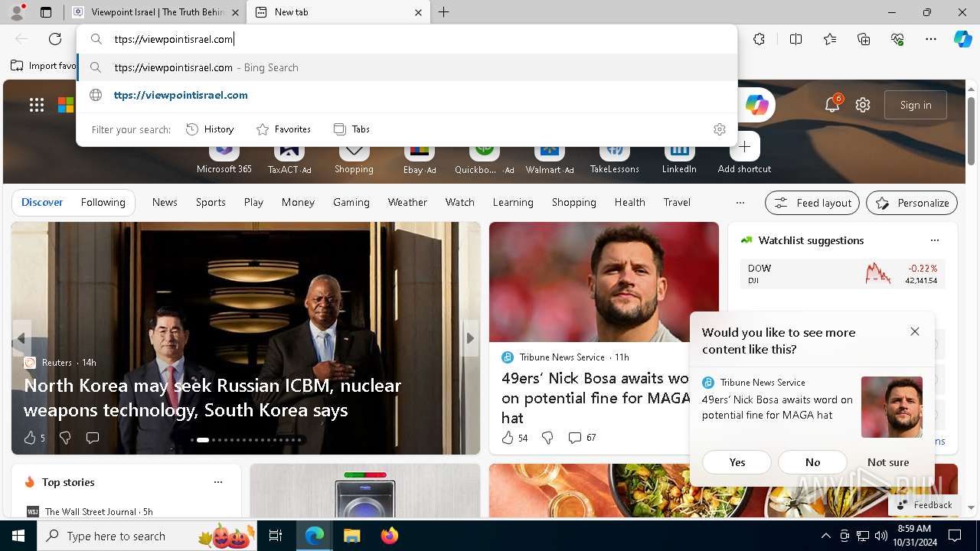Open the Extensions puzzle icon
Image resolution: width=980 pixels, height=551 pixels.
(x=759, y=39)
